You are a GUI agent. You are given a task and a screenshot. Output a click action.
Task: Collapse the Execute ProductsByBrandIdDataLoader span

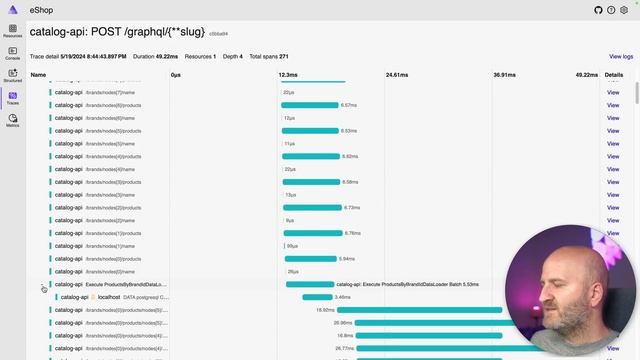tap(42, 284)
